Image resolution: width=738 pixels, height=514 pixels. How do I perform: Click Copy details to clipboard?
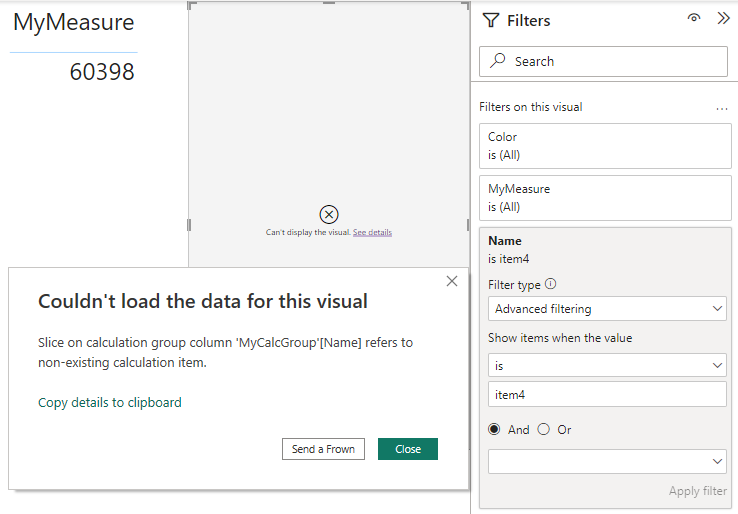pos(110,402)
